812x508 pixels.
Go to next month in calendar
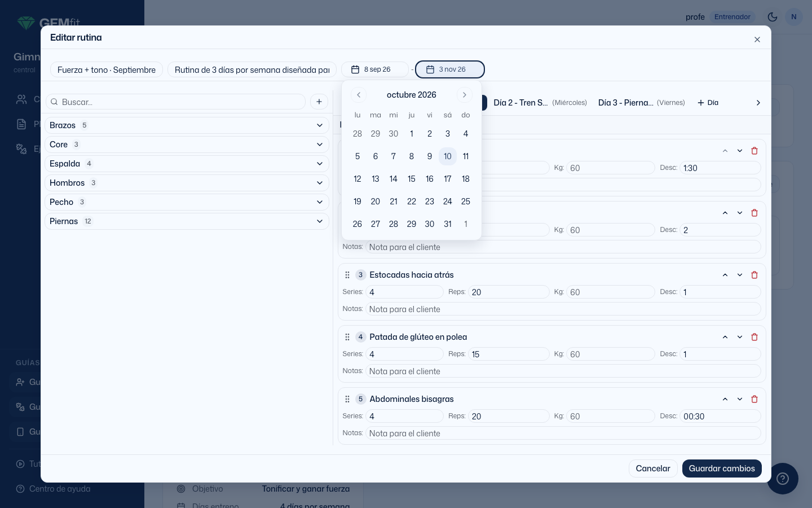pyautogui.click(x=465, y=95)
